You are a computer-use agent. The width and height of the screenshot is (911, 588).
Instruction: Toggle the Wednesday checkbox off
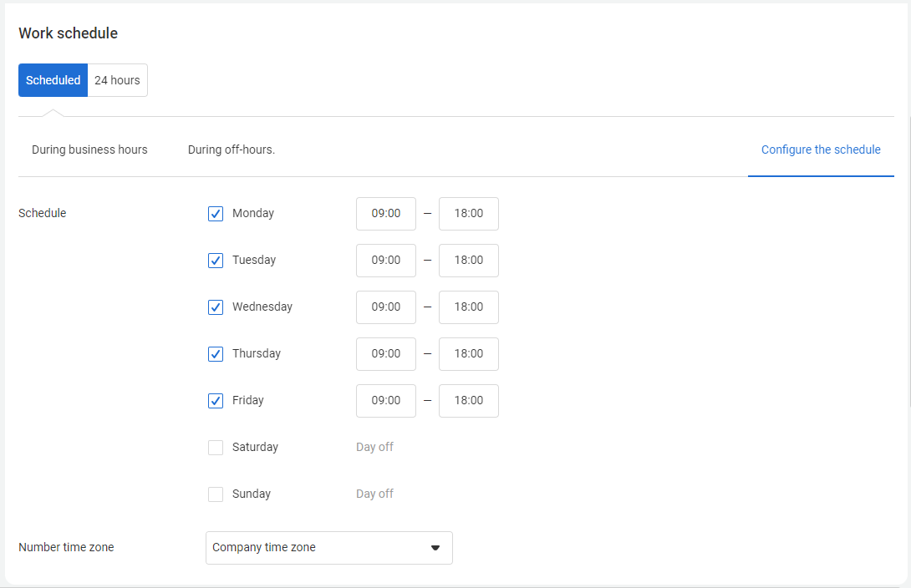pyautogui.click(x=216, y=307)
